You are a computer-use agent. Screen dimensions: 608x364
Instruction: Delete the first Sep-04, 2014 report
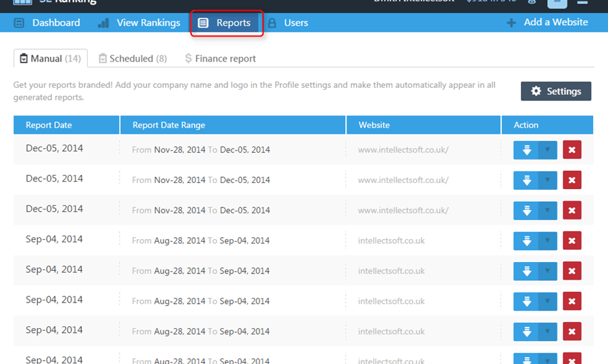[x=572, y=240]
